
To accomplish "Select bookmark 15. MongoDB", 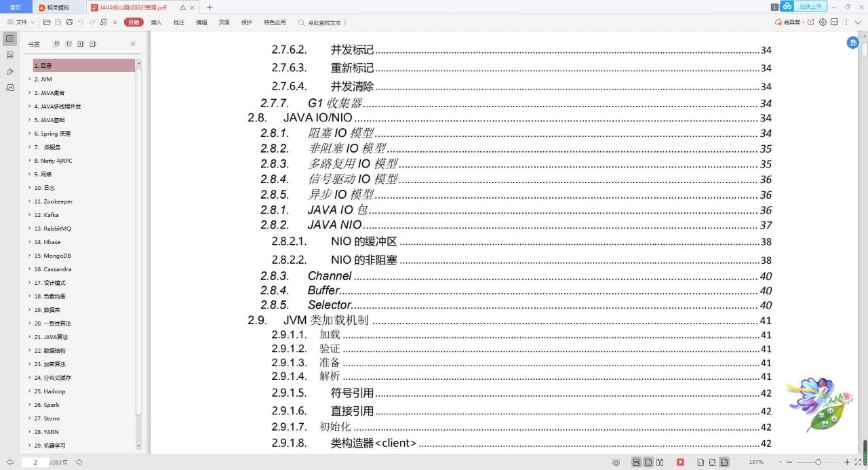I will coord(53,256).
